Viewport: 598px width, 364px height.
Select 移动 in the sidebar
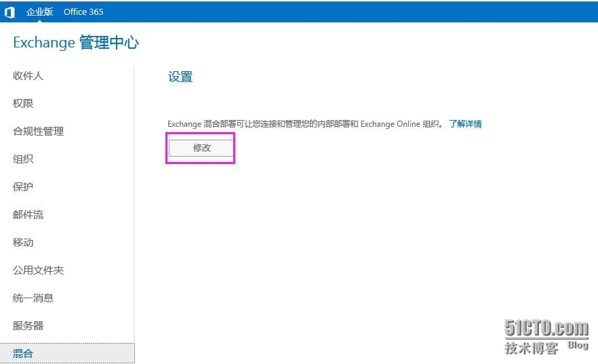pyautogui.click(x=23, y=243)
